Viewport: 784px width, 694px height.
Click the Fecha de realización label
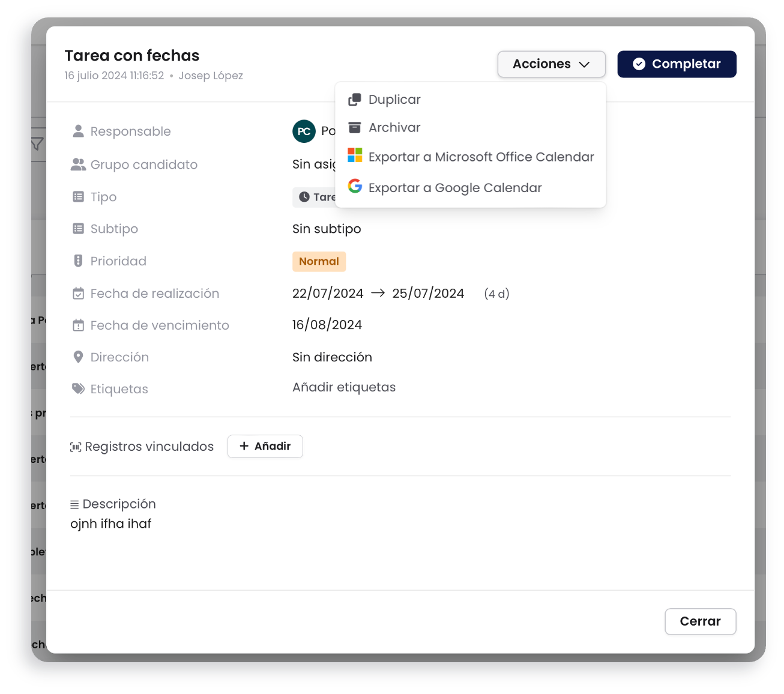[x=155, y=294]
